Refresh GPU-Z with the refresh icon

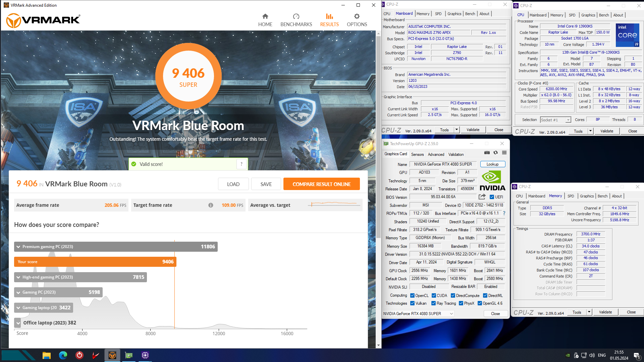click(495, 153)
